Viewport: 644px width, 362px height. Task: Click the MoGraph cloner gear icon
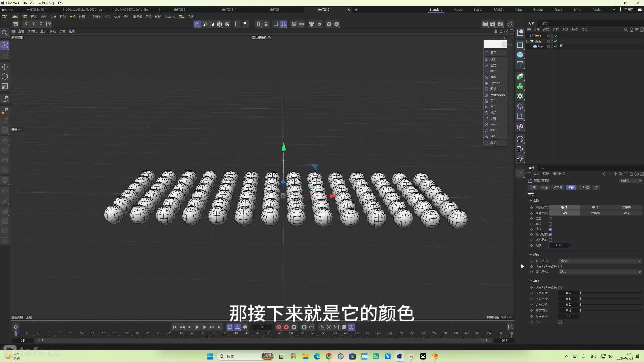[520, 96]
